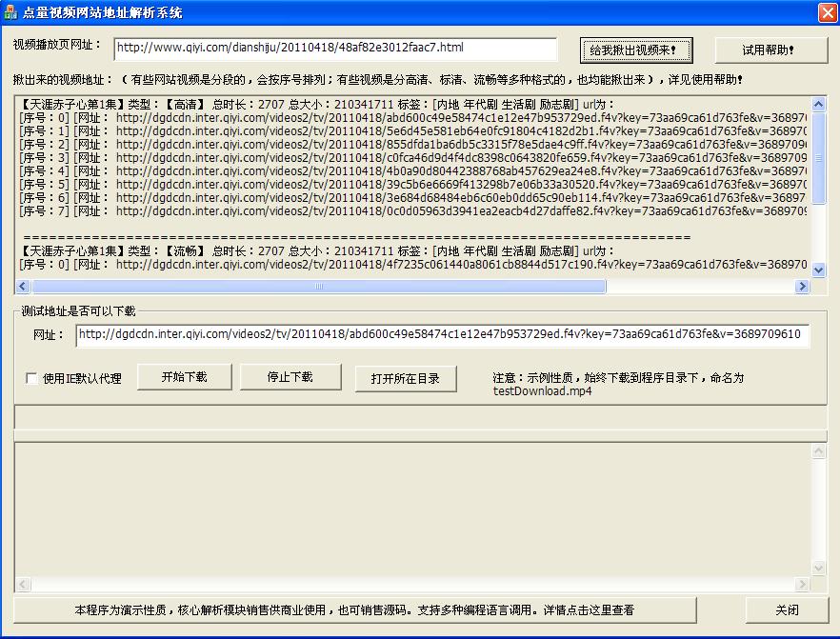Select URL row with 序号 2
Viewport: 840px width, 639px height.
412,145
